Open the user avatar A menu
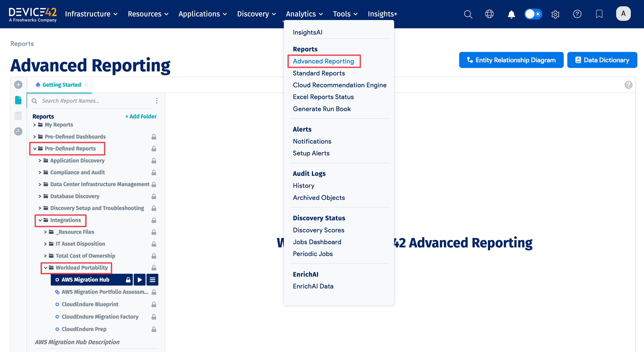644x352 pixels. [x=623, y=14]
